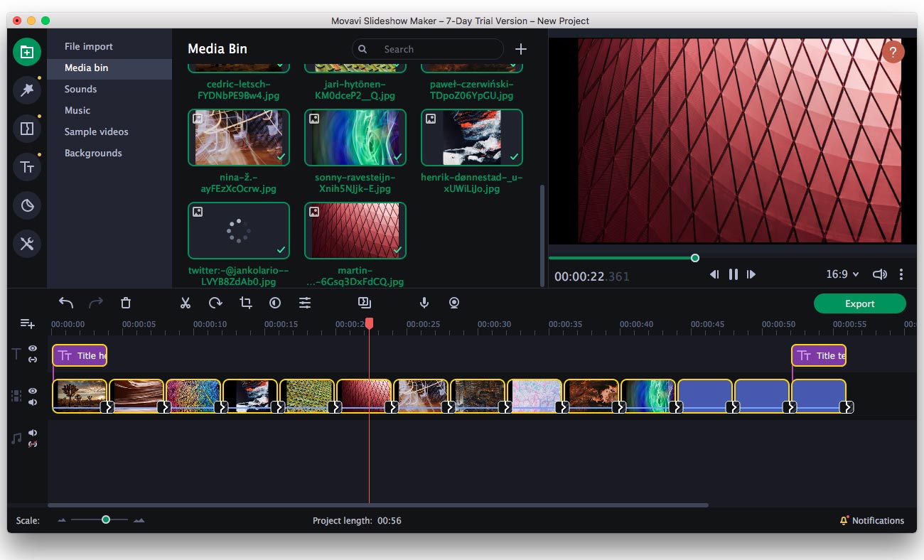Open the 16:9 aspect ratio dropdown
The width and height of the screenshot is (924, 560).
tap(842, 274)
